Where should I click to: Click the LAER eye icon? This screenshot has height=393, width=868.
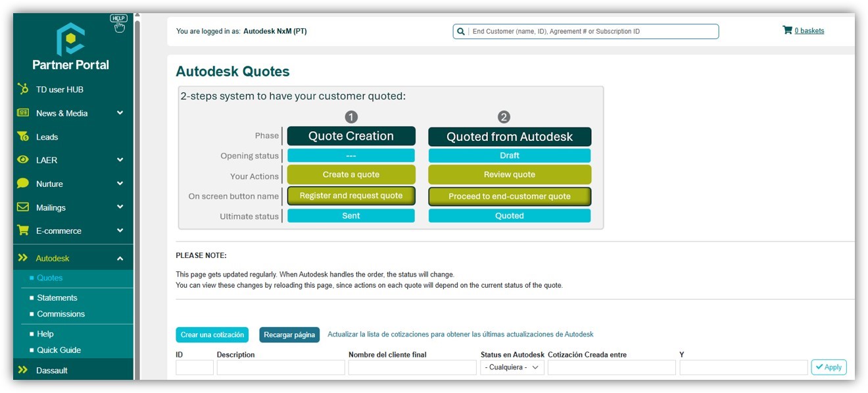coord(23,160)
